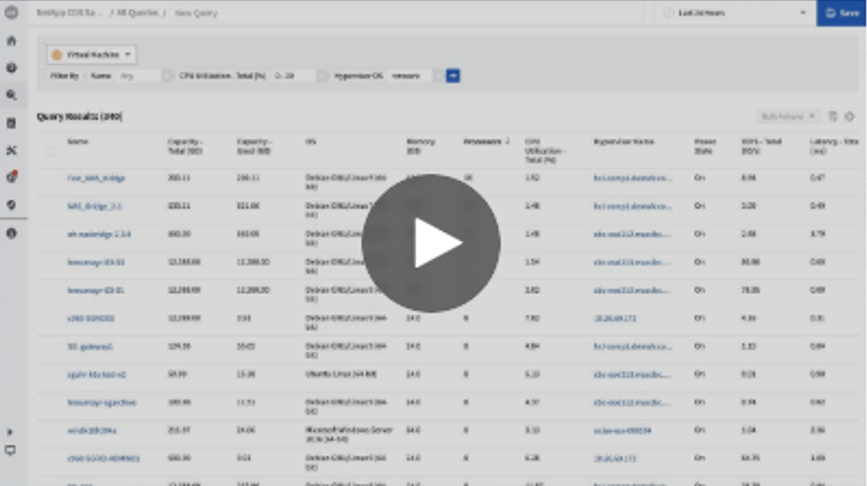Click the Hypervisor OS filter input field
Screen dimensions: 867x486
pyautogui.click(x=410, y=76)
